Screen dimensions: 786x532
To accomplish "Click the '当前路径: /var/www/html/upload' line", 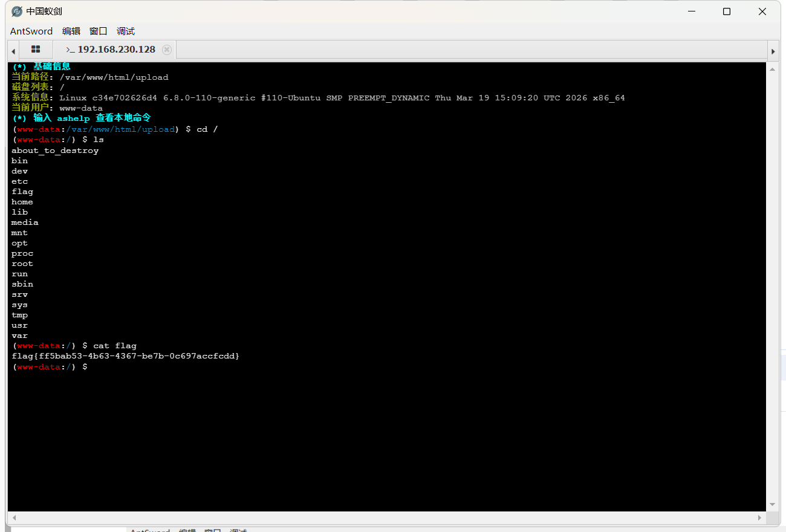I will [x=90, y=77].
